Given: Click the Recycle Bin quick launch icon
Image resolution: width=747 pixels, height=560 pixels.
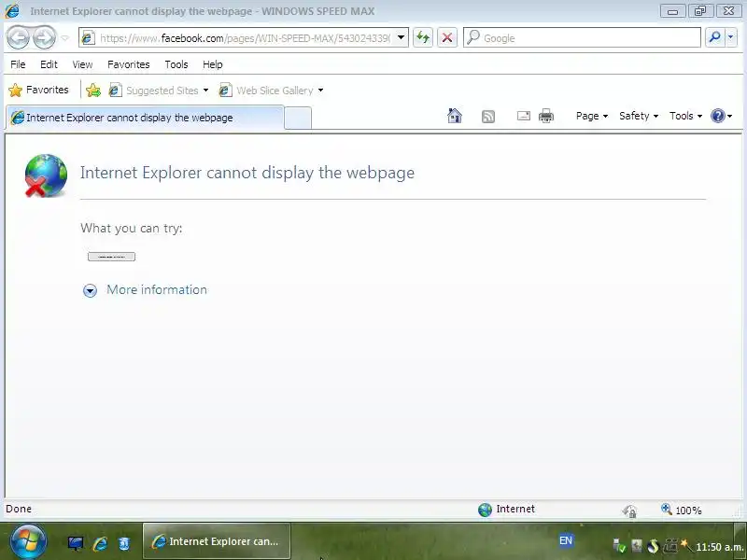Looking at the screenshot, I should coord(124,543).
